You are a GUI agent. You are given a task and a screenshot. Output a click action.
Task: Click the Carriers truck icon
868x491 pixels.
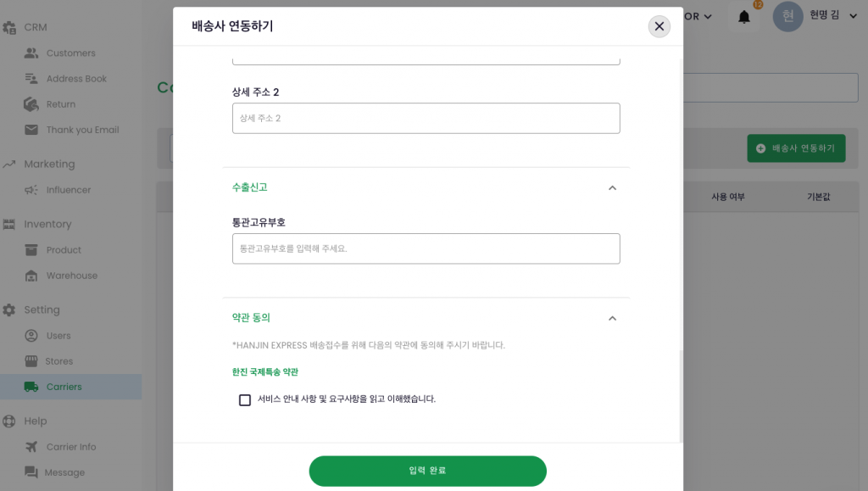point(31,387)
